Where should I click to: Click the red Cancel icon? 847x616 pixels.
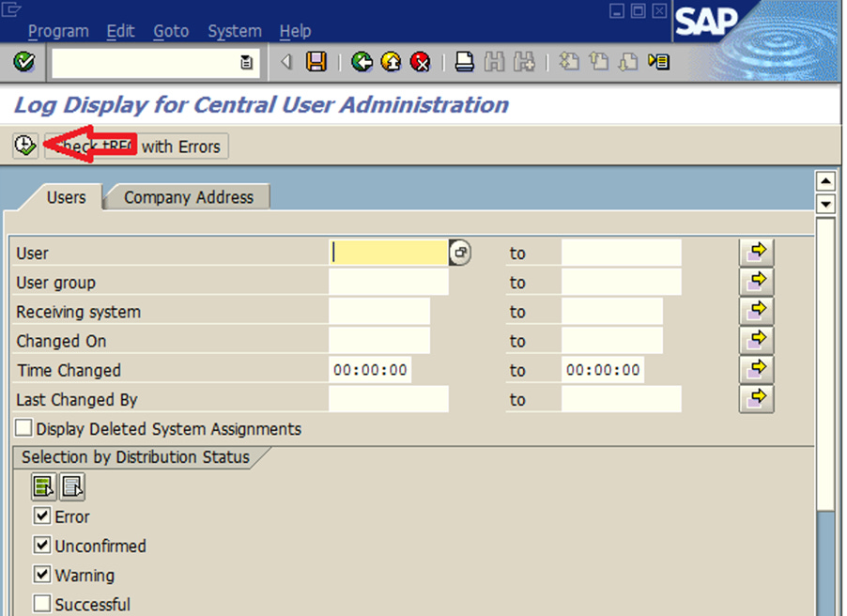point(421,62)
